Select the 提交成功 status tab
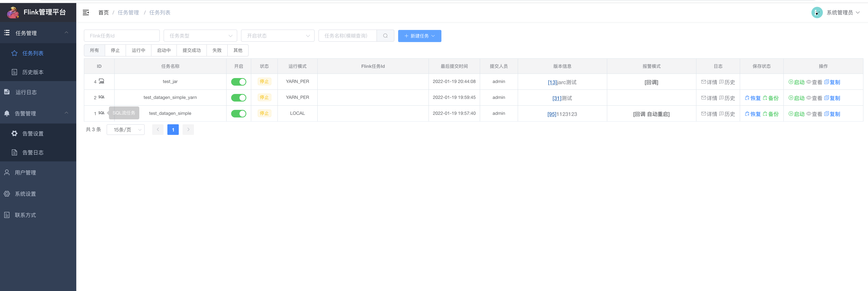868x291 pixels. pos(191,50)
